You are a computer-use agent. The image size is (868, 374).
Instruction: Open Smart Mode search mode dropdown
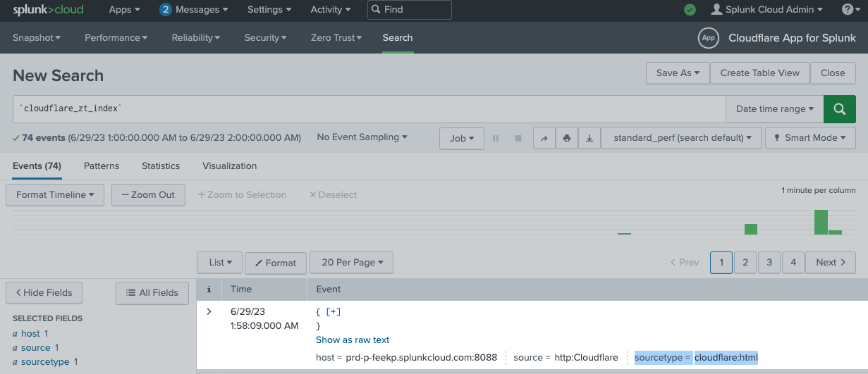[x=810, y=138]
